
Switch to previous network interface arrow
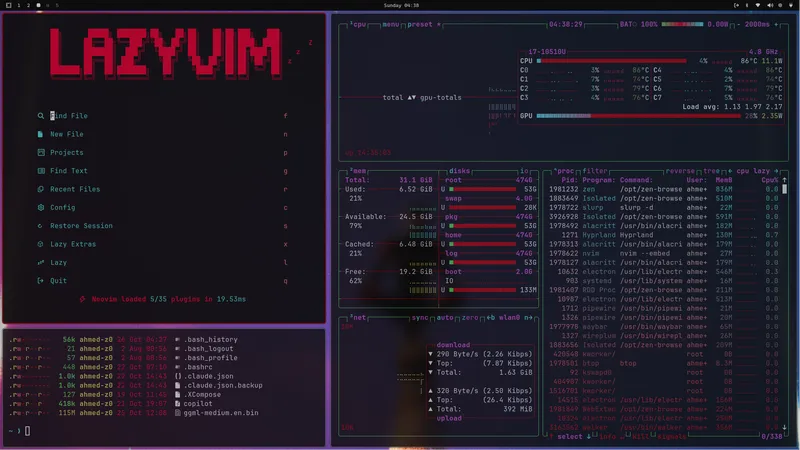[x=491, y=317]
